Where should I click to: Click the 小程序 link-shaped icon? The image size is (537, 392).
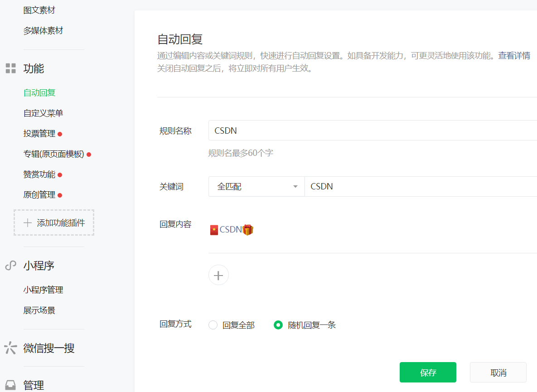tap(10, 266)
